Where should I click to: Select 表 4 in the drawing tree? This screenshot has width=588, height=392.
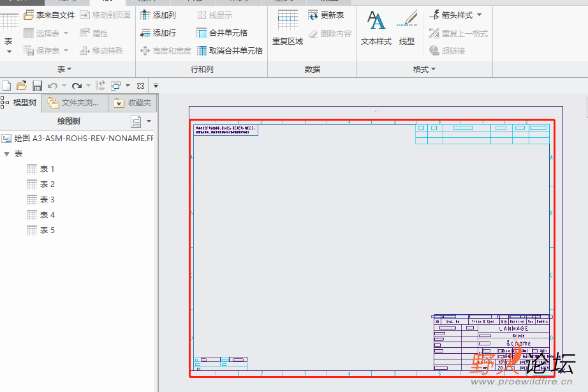click(x=41, y=215)
